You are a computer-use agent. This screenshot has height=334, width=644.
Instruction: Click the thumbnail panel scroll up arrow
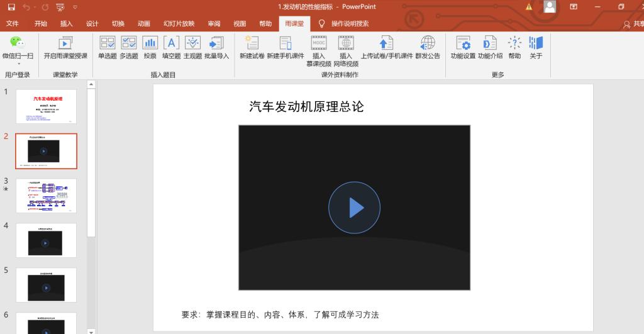pos(91,84)
